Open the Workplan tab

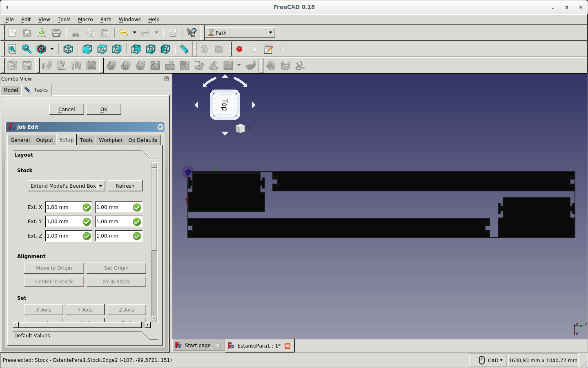[x=110, y=140]
